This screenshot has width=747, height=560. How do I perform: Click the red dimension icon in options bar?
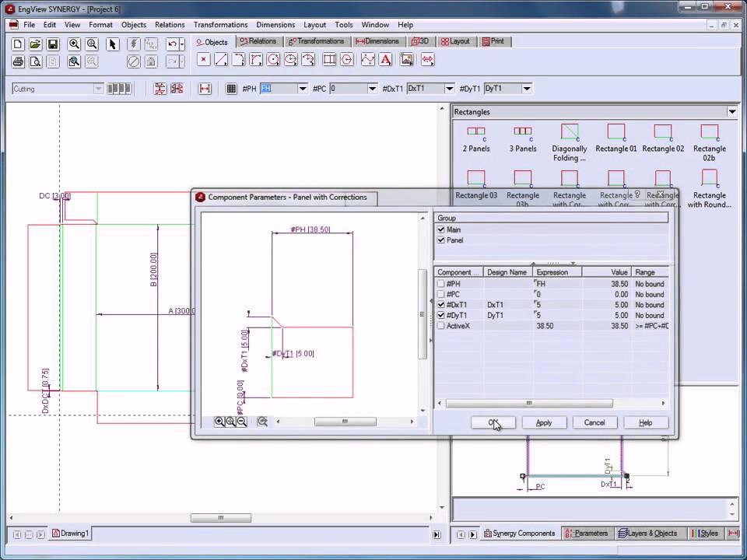click(205, 89)
